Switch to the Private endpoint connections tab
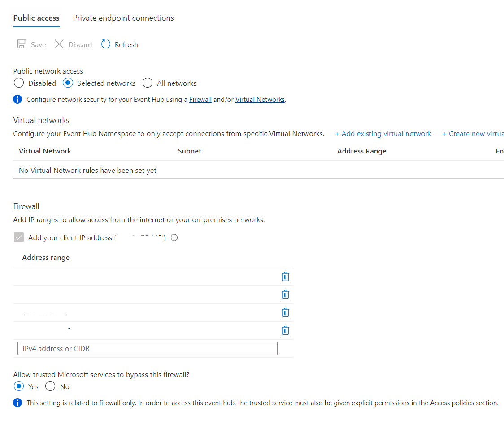 (123, 18)
